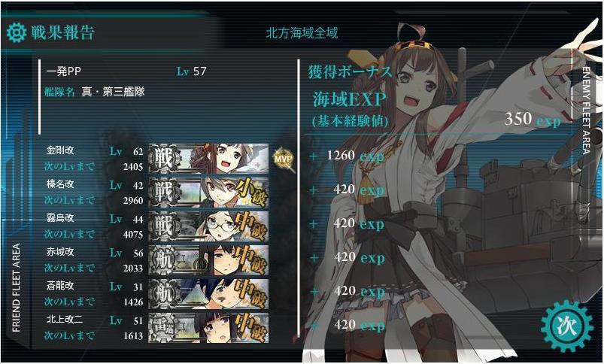Click the gear icon beside 戦果報告
The image size is (604, 364).
(x=17, y=32)
